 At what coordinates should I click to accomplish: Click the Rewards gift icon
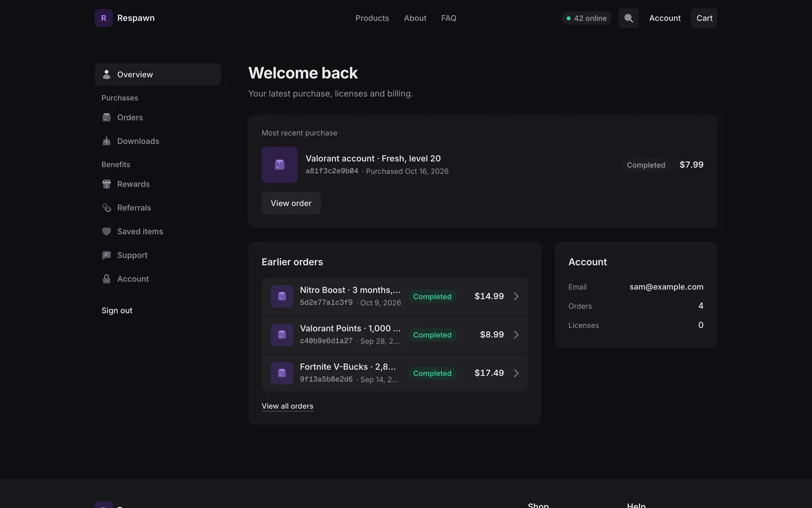click(x=107, y=184)
